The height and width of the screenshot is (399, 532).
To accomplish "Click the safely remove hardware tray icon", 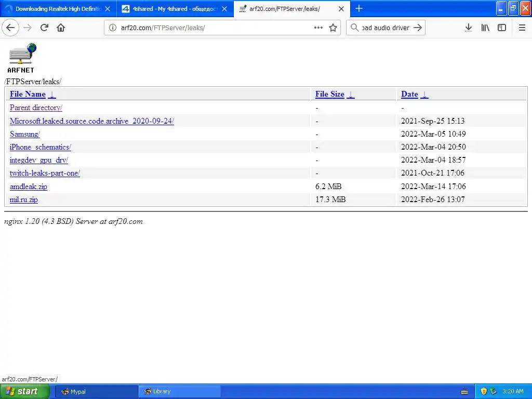I will click(494, 391).
